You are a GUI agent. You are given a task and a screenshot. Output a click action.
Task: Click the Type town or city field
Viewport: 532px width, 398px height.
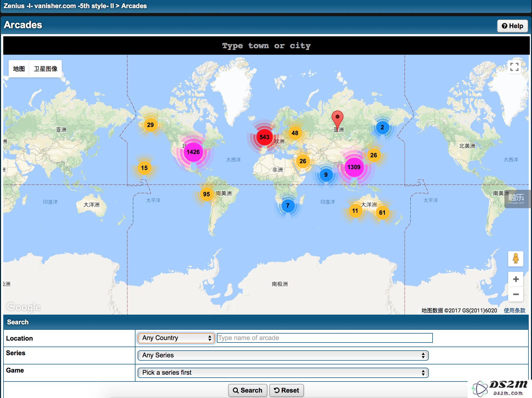(267, 45)
